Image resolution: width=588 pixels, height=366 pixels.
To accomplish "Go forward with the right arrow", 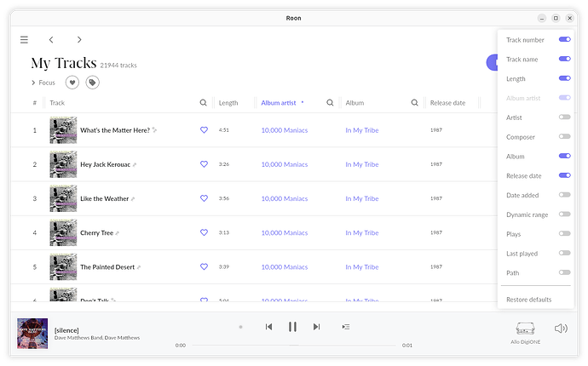I will (x=79, y=39).
